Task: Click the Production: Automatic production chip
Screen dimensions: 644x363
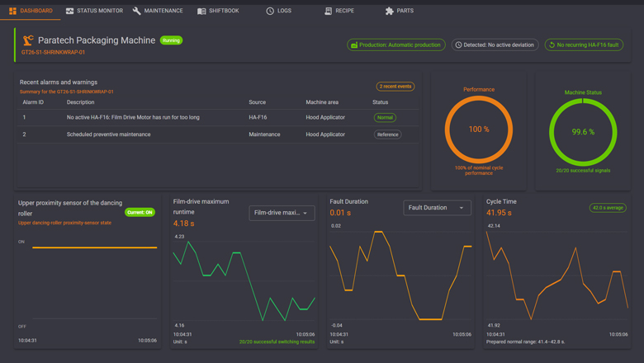Action: pos(396,45)
